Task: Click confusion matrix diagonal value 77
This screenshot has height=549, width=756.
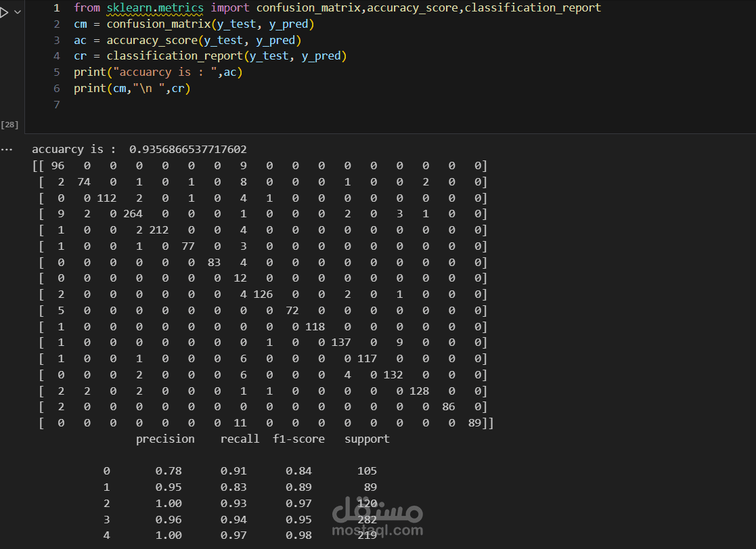Action: click(188, 246)
